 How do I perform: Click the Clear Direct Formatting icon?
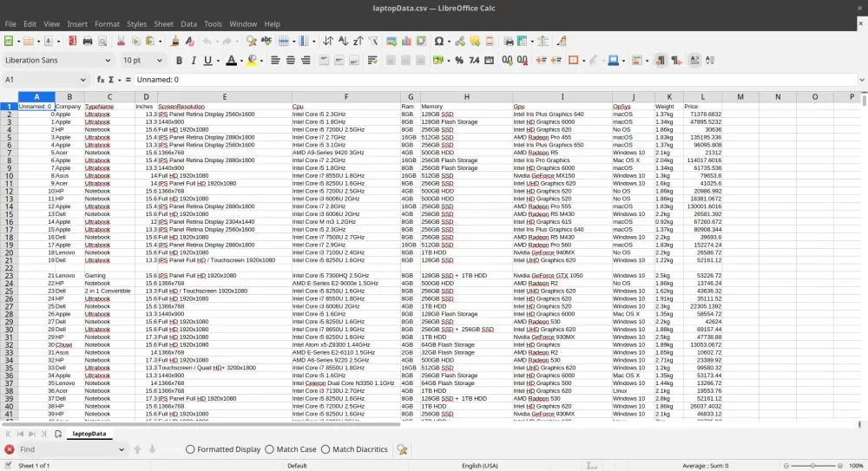click(189, 41)
